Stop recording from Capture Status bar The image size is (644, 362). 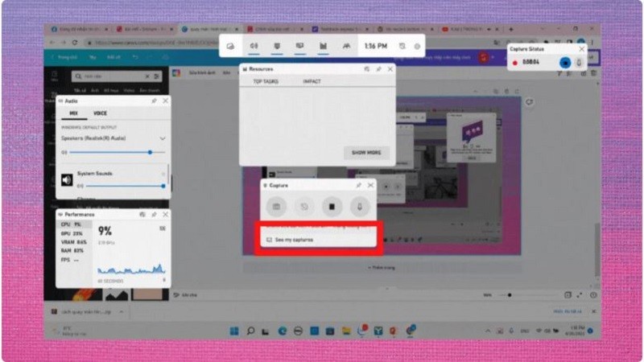click(x=566, y=62)
